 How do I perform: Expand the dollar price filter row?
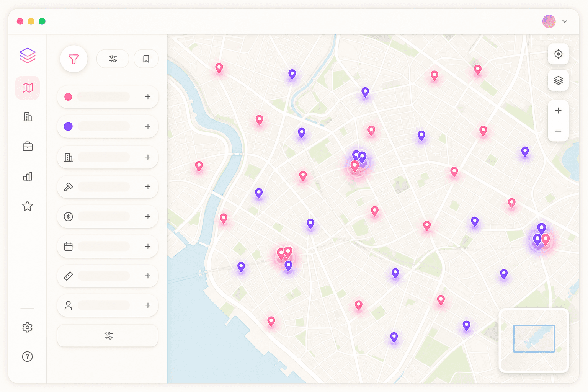(148, 216)
